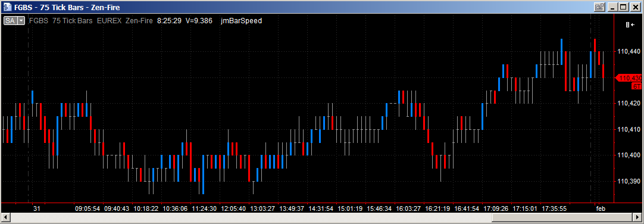
Task: Maximize the FGBS chart window
Action: [x=624, y=7]
